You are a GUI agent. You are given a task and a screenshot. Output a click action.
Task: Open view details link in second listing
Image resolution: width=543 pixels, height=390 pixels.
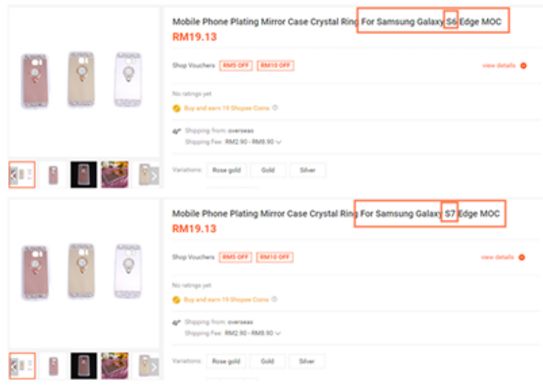(x=497, y=257)
